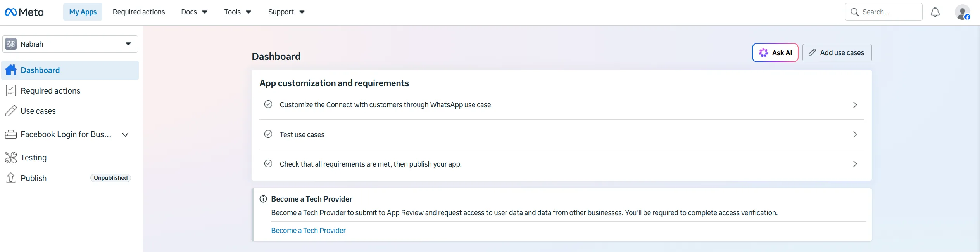Open the Check that all requirements are met row
Screen dimensions: 980x252
point(561,164)
